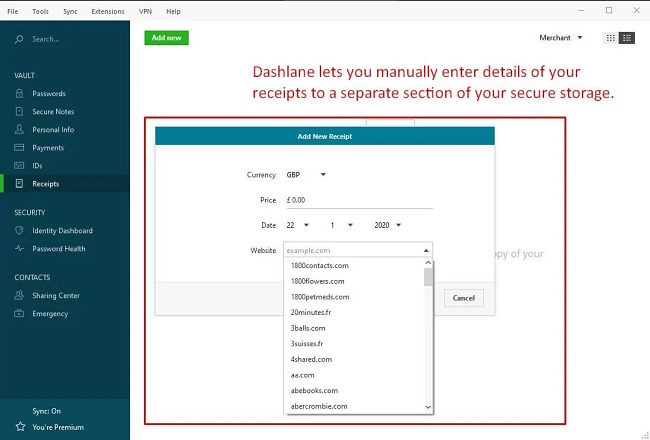Click the website list scrollbar thumb

click(428, 277)
